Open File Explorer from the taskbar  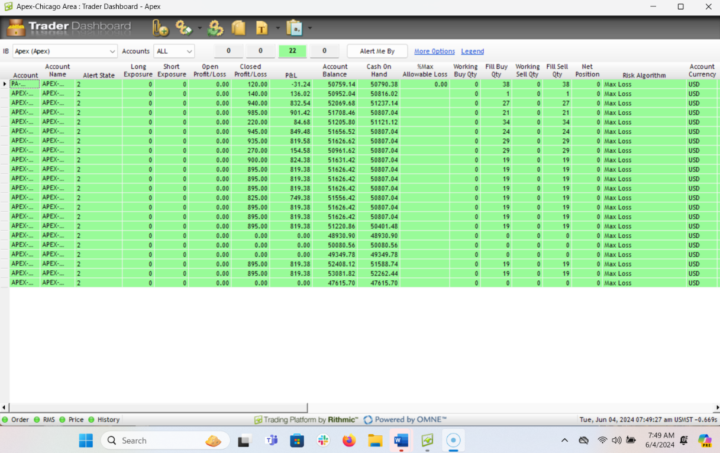(x=375, y=441)
